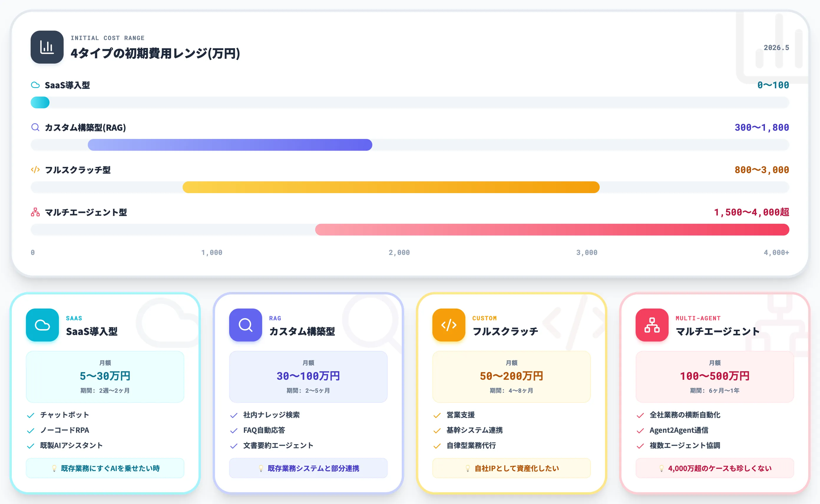The height and width of the screenshot is (504, 820).
Task: Click the 300〜1,800 cost value
Action: [762, 127]
